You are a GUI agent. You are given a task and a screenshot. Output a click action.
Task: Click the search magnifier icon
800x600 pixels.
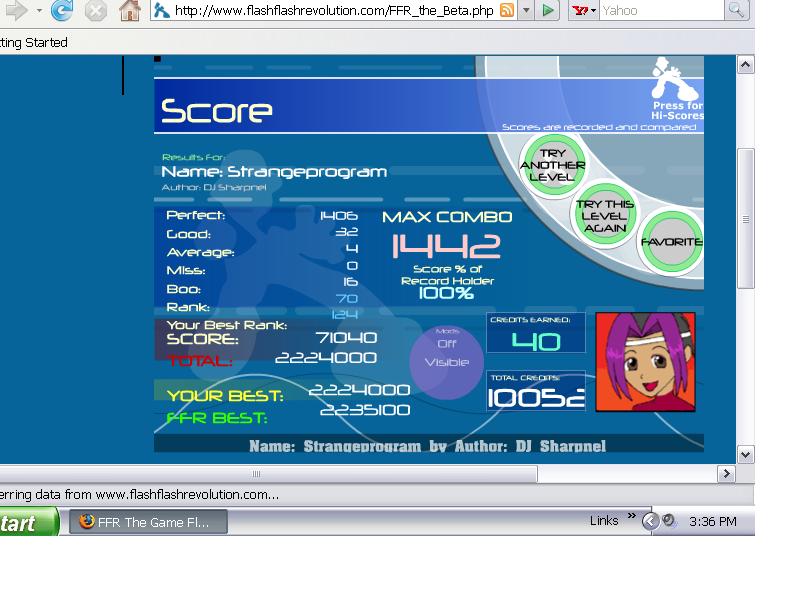(x=736, y=10)
